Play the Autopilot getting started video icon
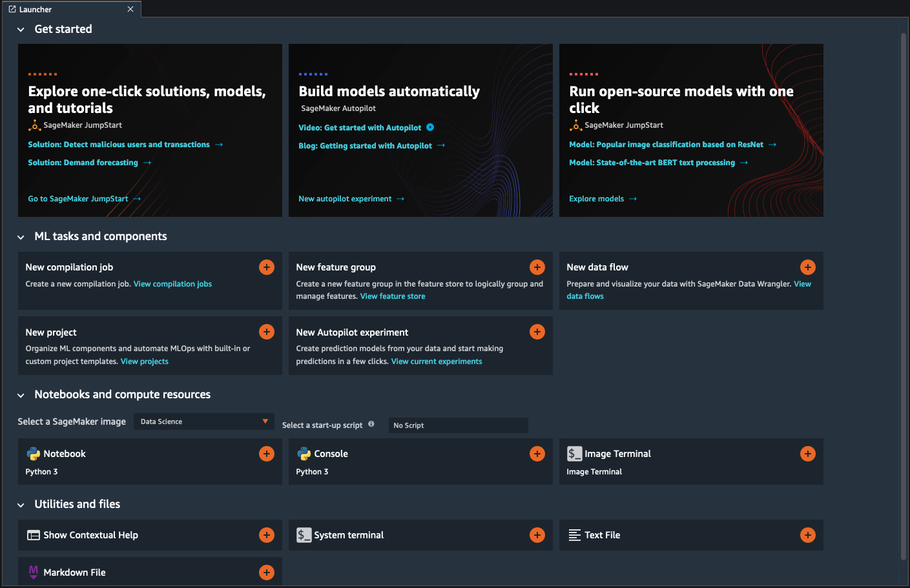This screenshot has height=588, width=910. [430, 128]
